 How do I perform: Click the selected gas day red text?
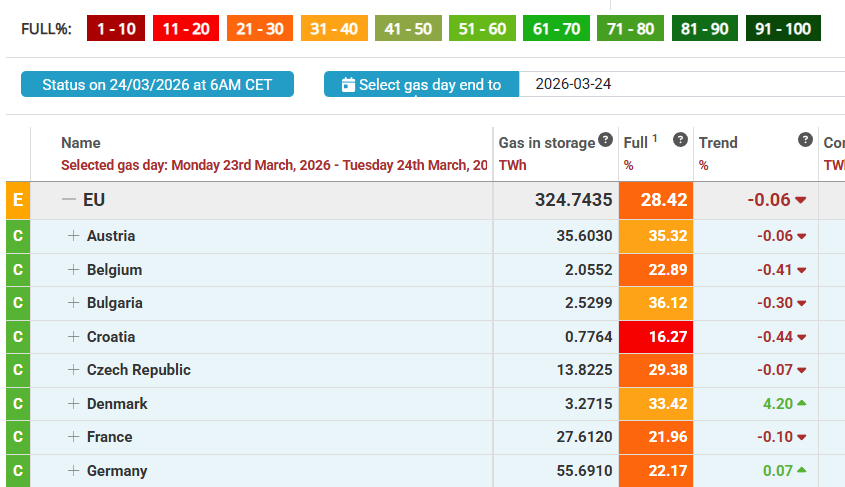click(274, 165)
